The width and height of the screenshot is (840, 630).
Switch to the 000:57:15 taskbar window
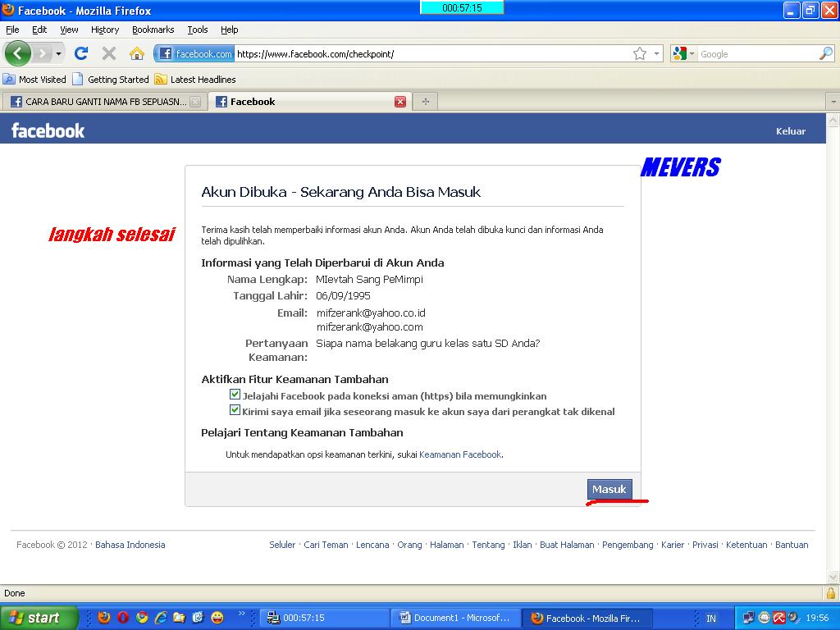(x=324, y=618)
